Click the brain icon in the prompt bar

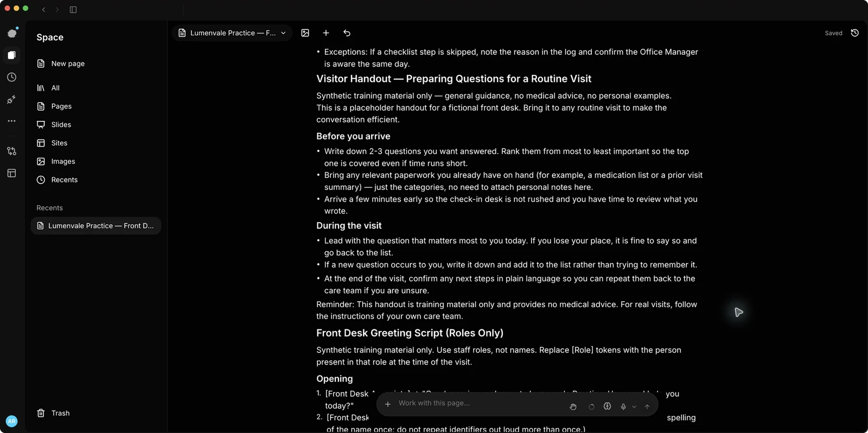(x=608, y=406)
